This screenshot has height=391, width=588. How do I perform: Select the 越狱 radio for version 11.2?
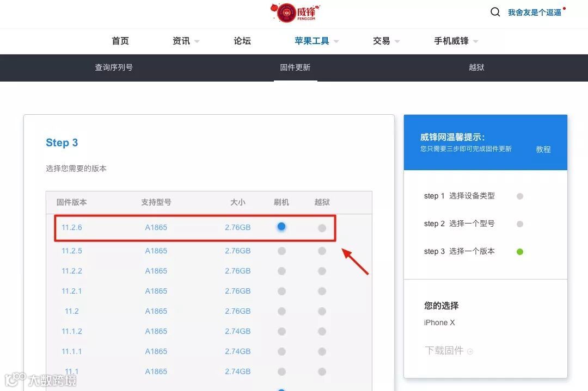point(322,311)
